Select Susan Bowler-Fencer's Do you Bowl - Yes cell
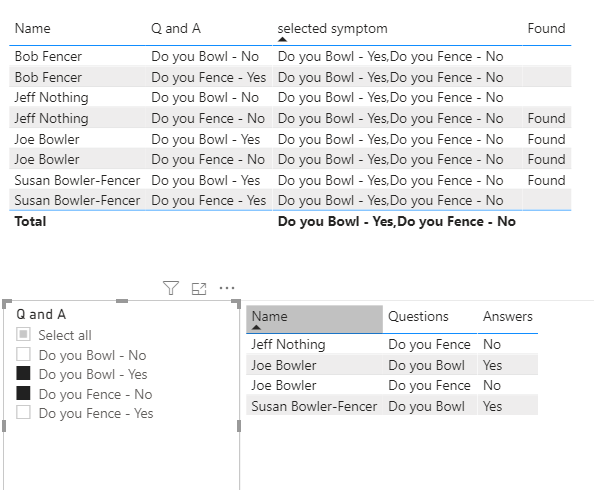The image size is (594, 490). point(205,180)
